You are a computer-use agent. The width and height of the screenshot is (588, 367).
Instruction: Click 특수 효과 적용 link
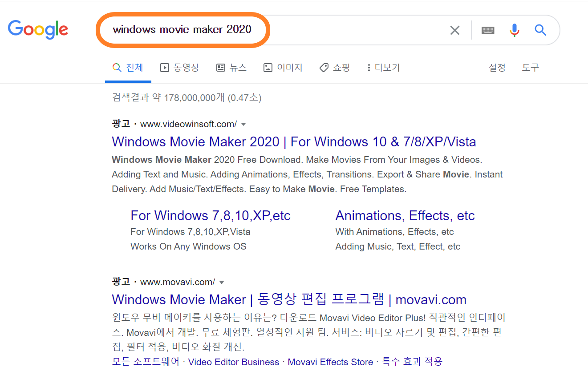pos(412,362)
